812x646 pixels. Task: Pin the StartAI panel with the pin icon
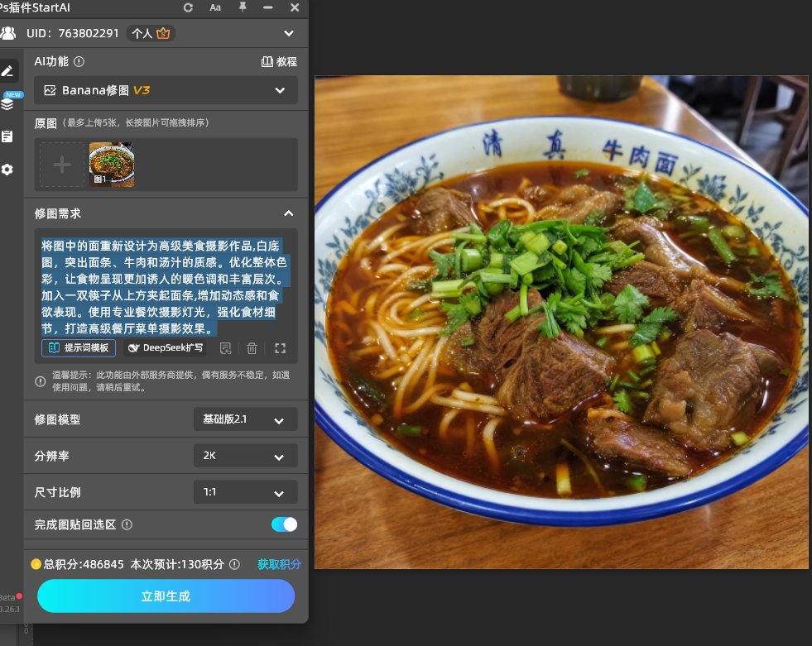click(x=243, y=7)
